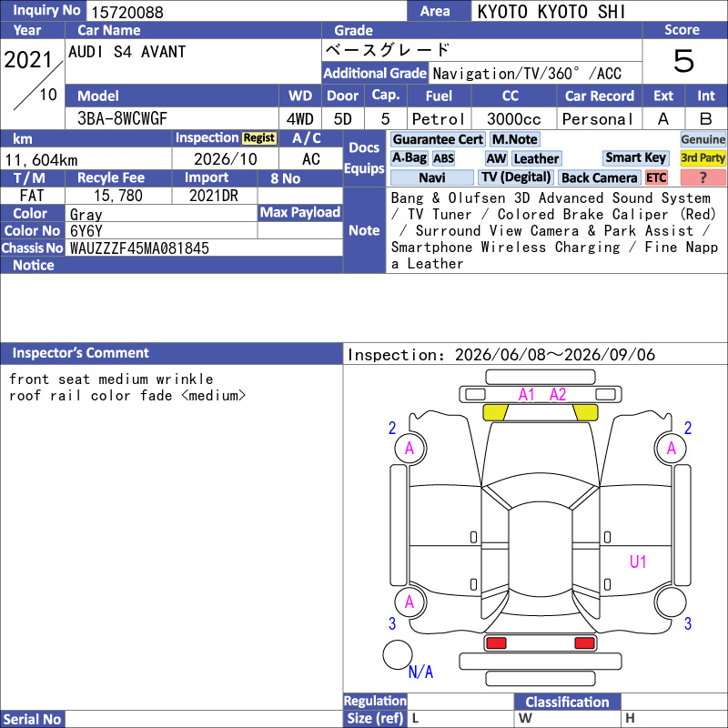728x728 pixels.
Task: Select the car name AUDI S4 AVANT
Action: point(127,52)
